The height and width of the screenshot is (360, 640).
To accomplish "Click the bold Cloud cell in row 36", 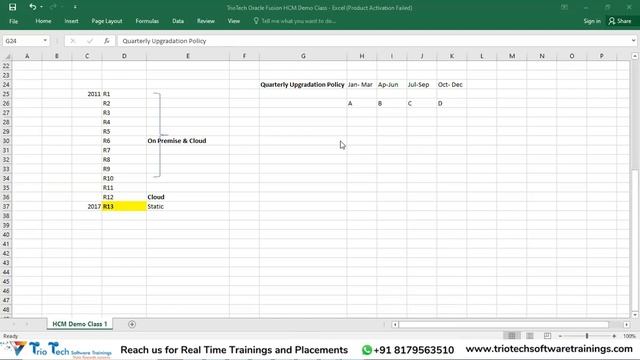I will point(188,197).
